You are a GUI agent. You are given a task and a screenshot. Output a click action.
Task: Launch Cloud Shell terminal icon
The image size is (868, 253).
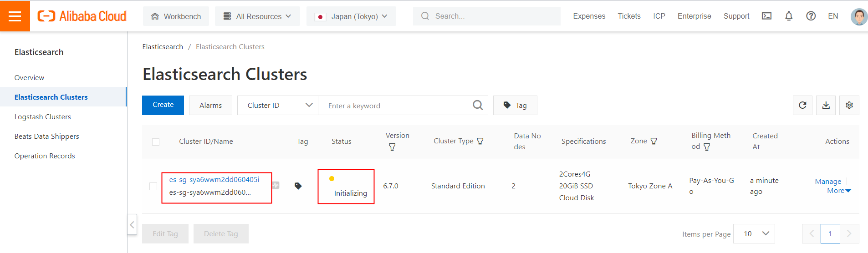pyautogui.click(x=766, y=16)
